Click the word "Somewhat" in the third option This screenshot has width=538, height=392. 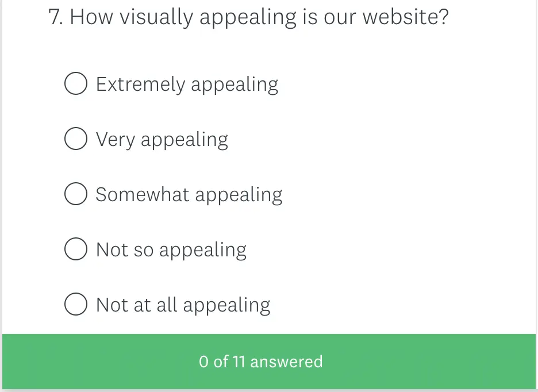[142, 195]
